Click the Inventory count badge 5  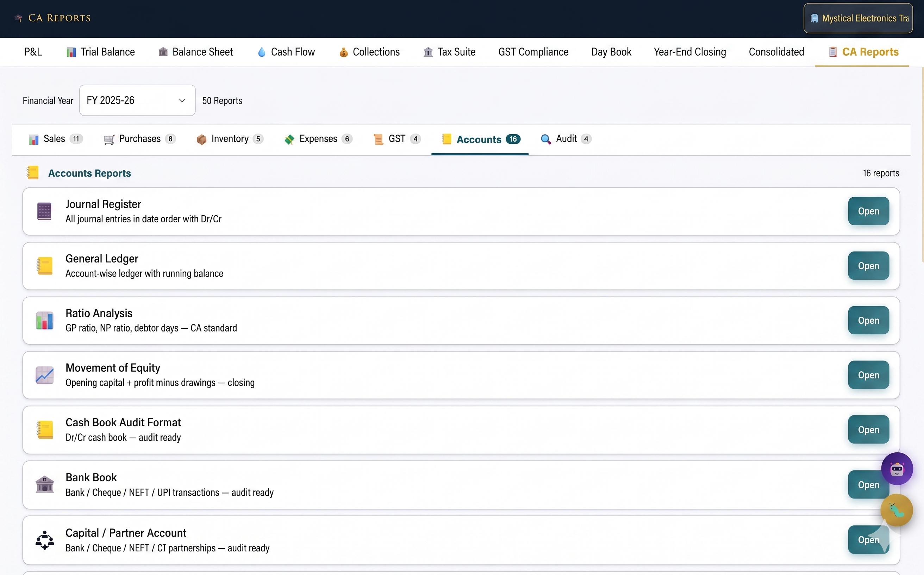[x=258, y=139]
